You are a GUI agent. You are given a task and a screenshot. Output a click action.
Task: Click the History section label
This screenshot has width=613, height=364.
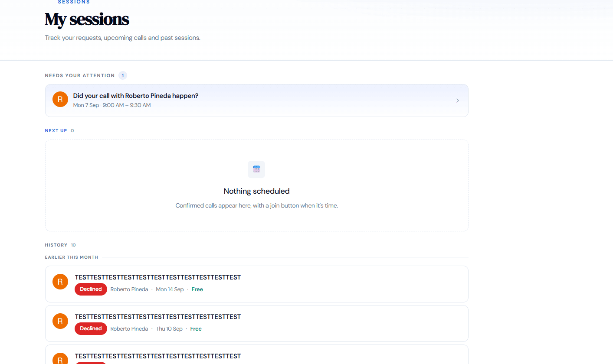(x=56, y=245)
